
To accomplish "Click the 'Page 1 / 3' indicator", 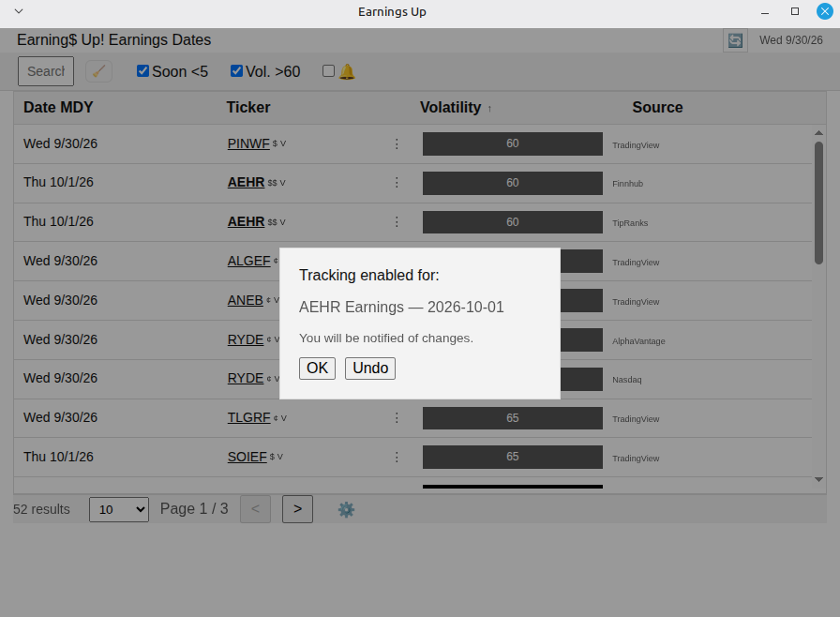I will coord(194,509).
